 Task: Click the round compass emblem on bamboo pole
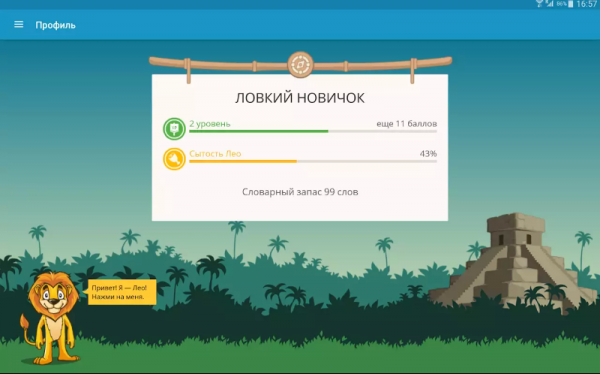click(x=300, y=64)
